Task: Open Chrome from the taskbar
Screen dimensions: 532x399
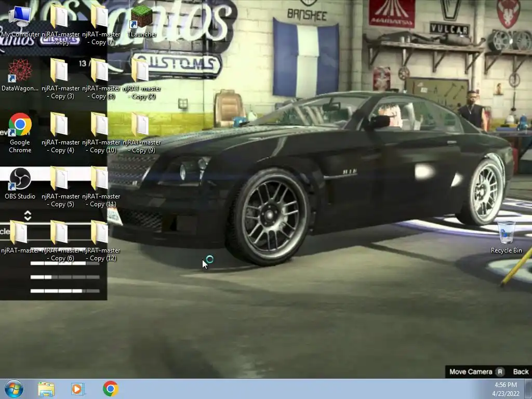Action: pos(110,389)
